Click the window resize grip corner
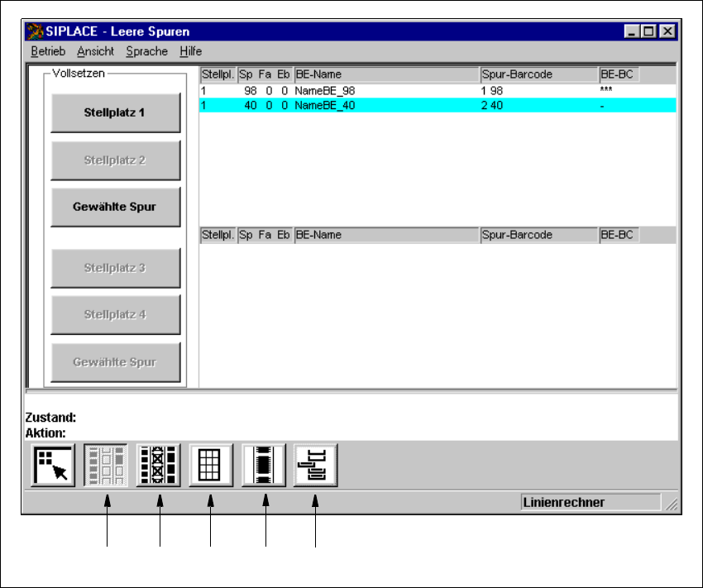 (672, 504)
